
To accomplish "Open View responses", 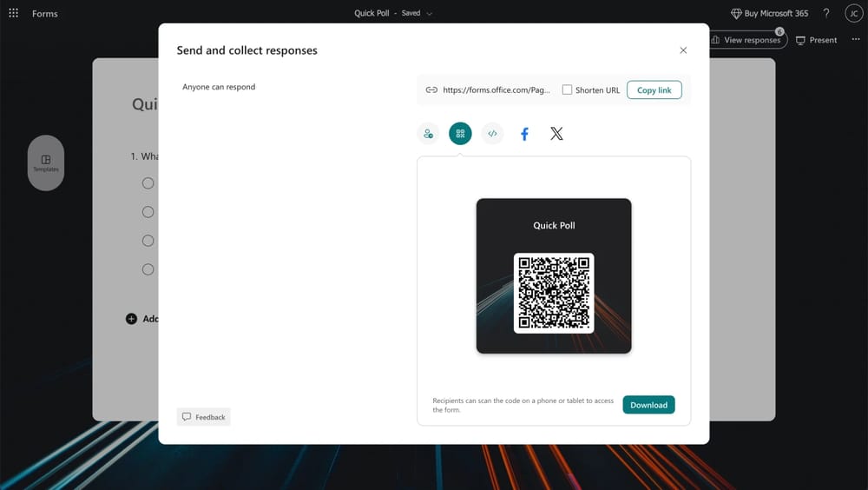I will pos(746,40).
